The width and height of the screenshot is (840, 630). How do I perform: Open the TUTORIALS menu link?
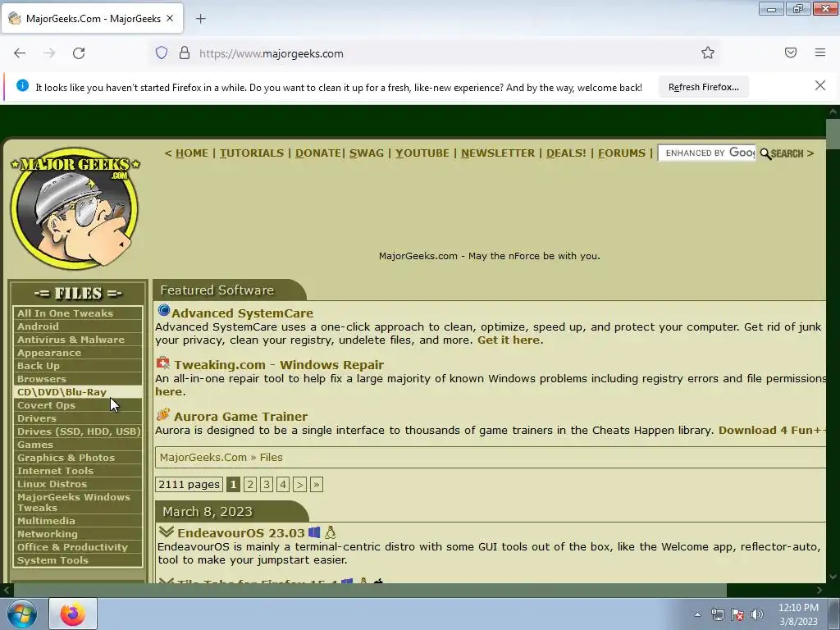252,153
